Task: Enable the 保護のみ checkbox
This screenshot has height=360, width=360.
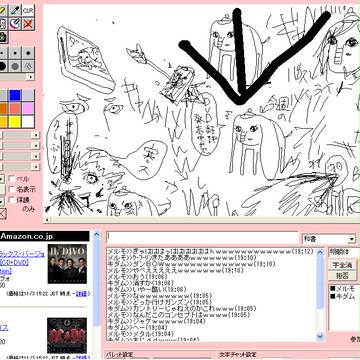Action: pyautogui.click(x=12, y=200)
